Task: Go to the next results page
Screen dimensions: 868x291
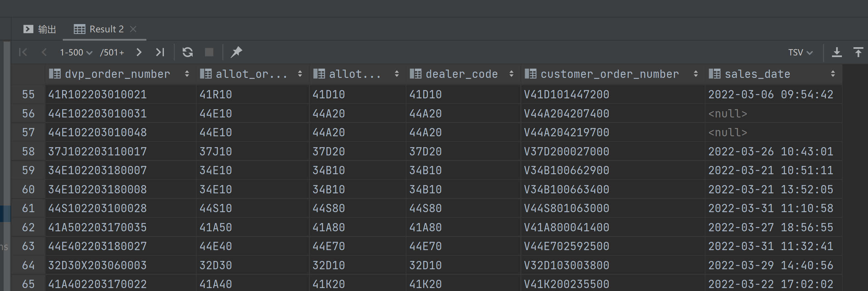Action: [x=138, y=52]
